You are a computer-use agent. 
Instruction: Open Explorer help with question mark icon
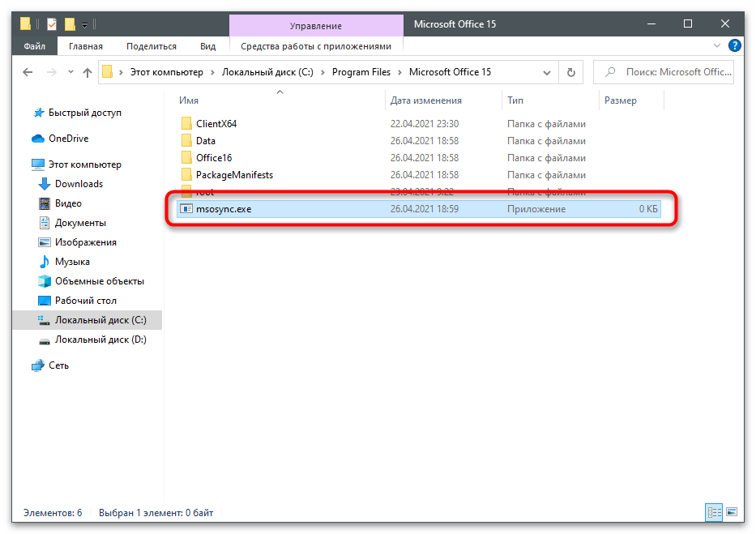734,46
